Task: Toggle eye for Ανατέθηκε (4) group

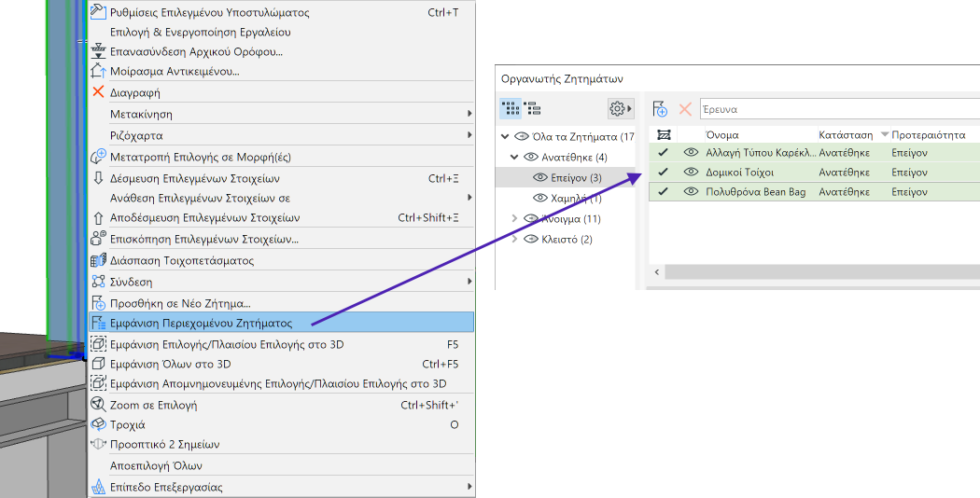Action: (x=531, y=157)
